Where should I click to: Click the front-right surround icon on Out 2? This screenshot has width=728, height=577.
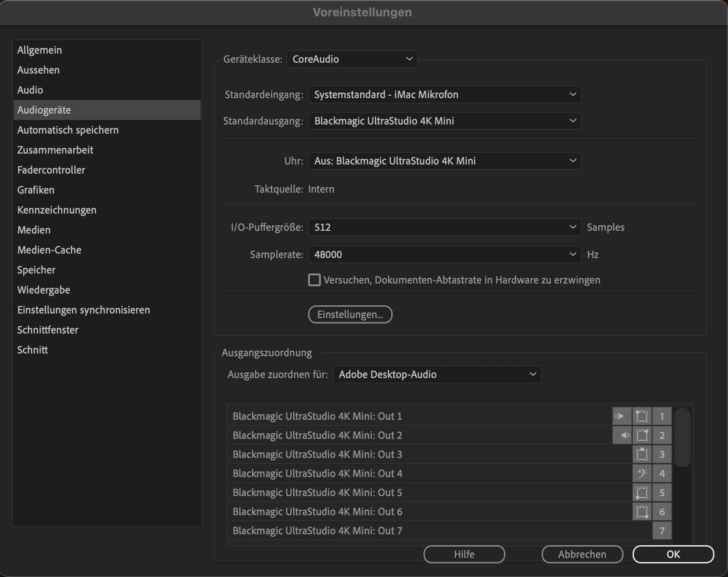tap(642, 435)
